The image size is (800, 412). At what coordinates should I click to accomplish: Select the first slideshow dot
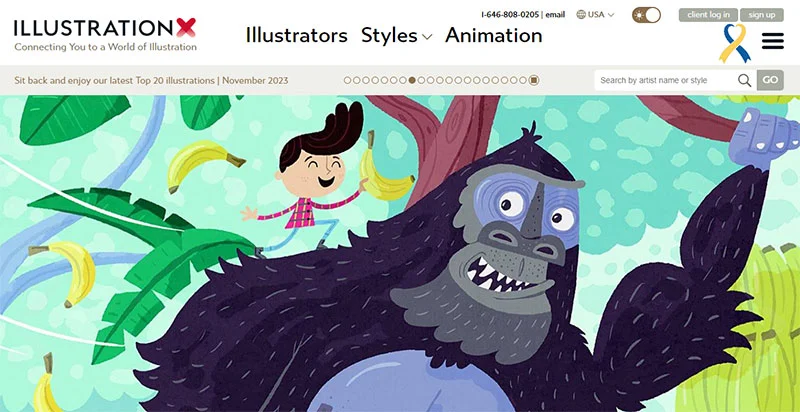pyautogui.click(x=347, y=80)
